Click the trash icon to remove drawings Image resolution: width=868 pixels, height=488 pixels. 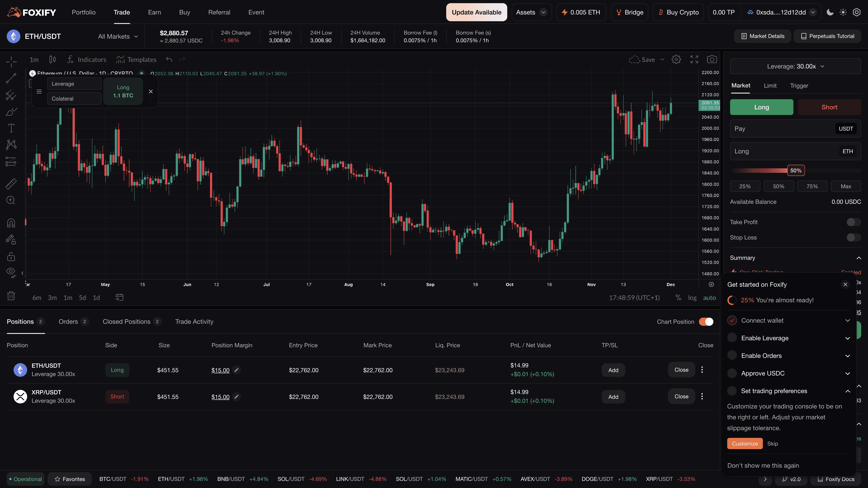[11, 296]
